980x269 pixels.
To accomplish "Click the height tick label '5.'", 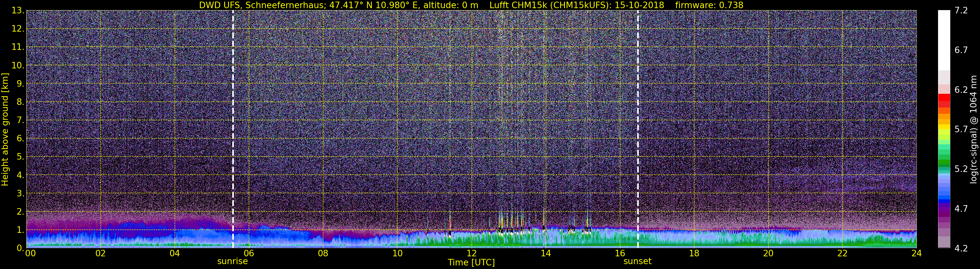I will tap(20, 157).
